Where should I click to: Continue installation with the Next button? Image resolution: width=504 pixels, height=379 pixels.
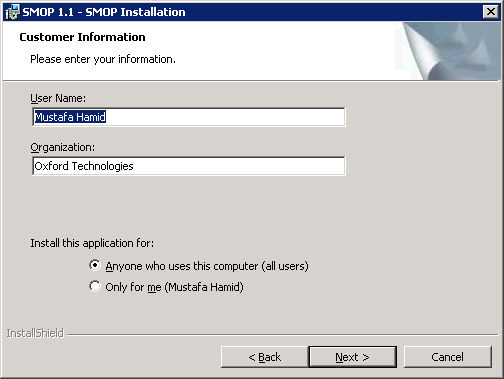click(352, 357)
